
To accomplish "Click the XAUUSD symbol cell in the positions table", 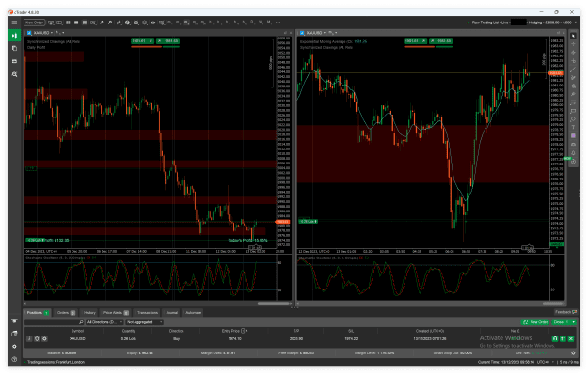I will click(77, 338).
